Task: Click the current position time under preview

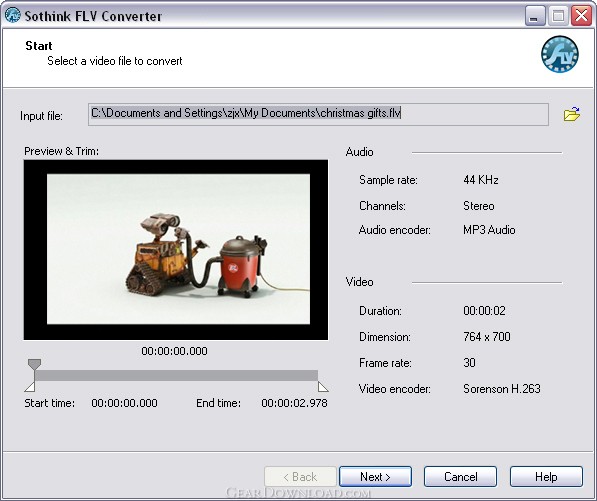Action: [x=174, y=351]
